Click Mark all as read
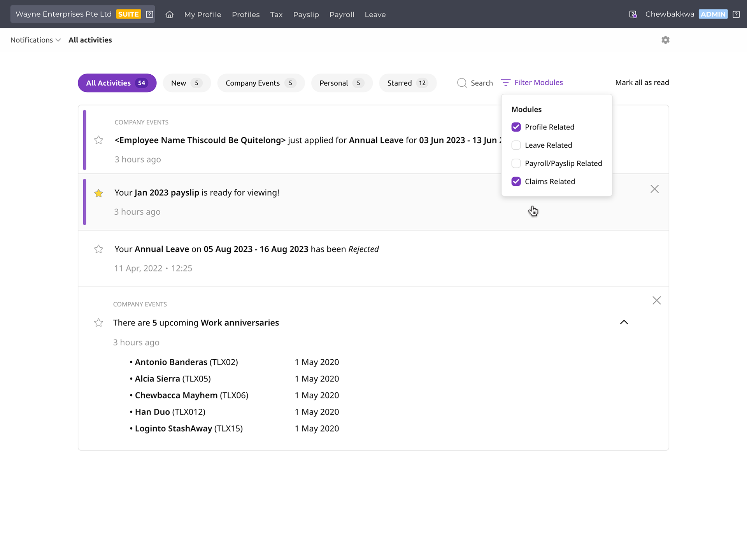 [x=642, y=82]
